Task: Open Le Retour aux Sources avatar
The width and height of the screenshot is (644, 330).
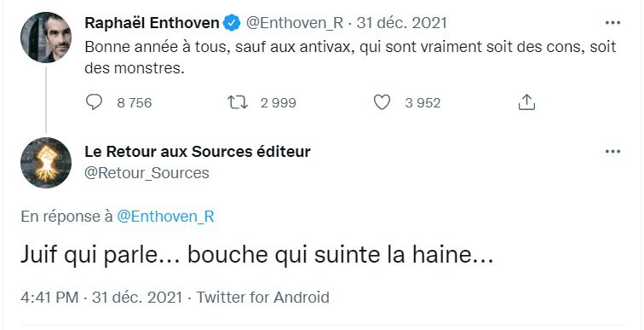Action: 46,163
